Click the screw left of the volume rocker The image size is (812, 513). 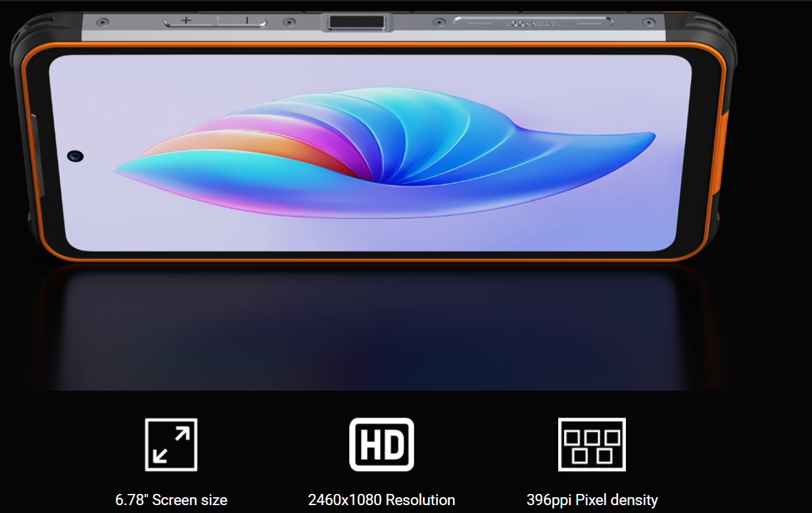pyautogui.click(x=103, y=22)
